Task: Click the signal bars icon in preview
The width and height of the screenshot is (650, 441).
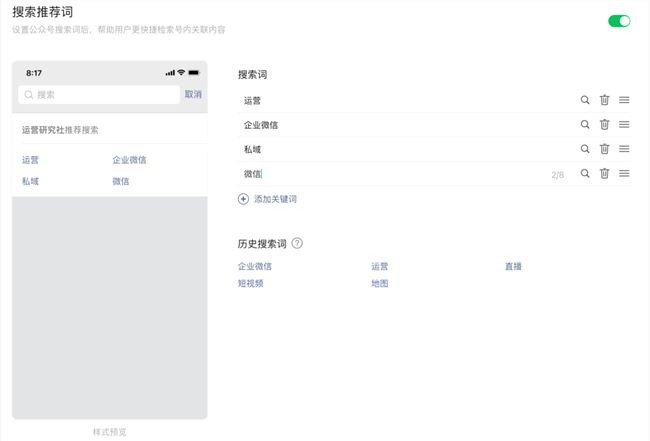Action: tap(170, 73)
